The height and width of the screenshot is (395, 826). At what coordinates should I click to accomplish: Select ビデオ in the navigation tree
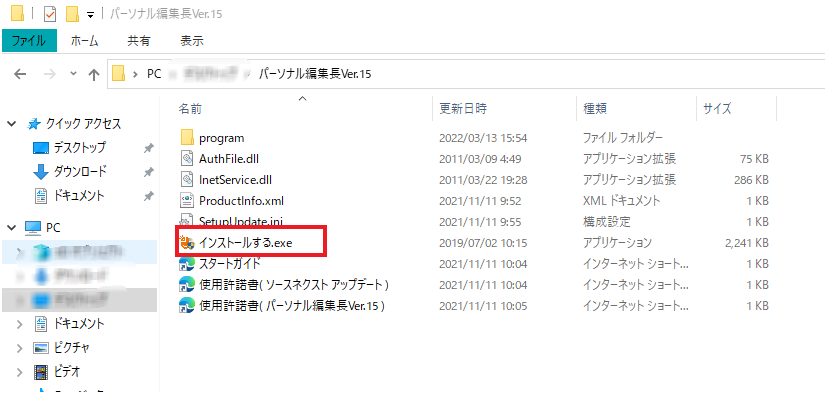click(67, 372)
